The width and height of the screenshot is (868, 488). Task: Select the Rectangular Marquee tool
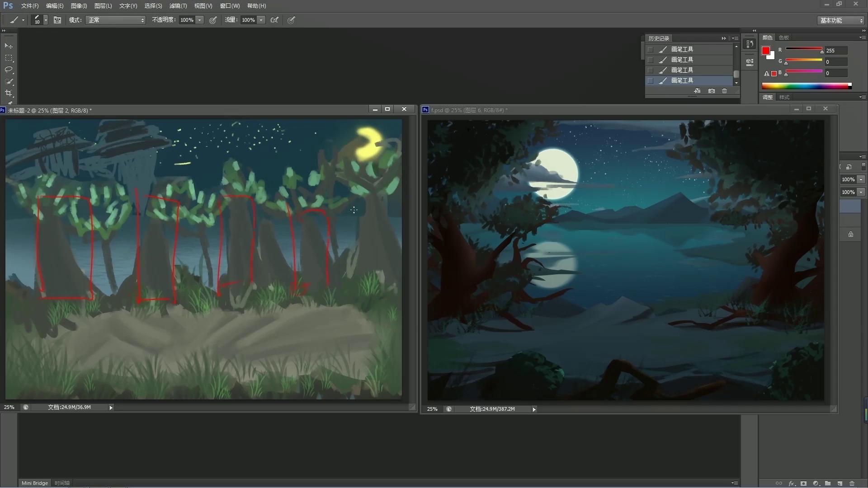click(9, 58)
